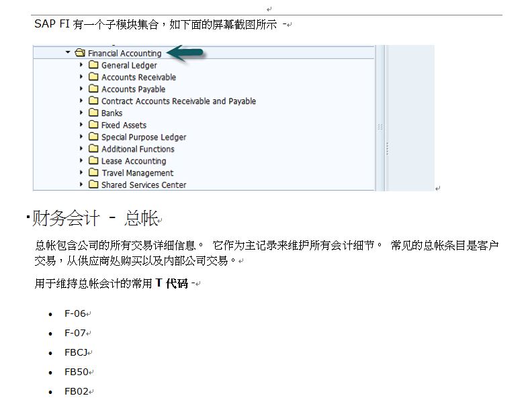Image resolution: width=532 pixels, height=404 pixels.
Task: Select the Accounts Receivable tree label
Action: tap(138, 77)
